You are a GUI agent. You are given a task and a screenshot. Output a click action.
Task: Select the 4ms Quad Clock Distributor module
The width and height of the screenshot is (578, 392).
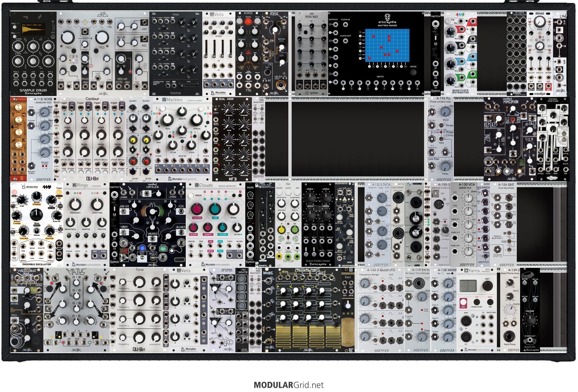point(460,54)
